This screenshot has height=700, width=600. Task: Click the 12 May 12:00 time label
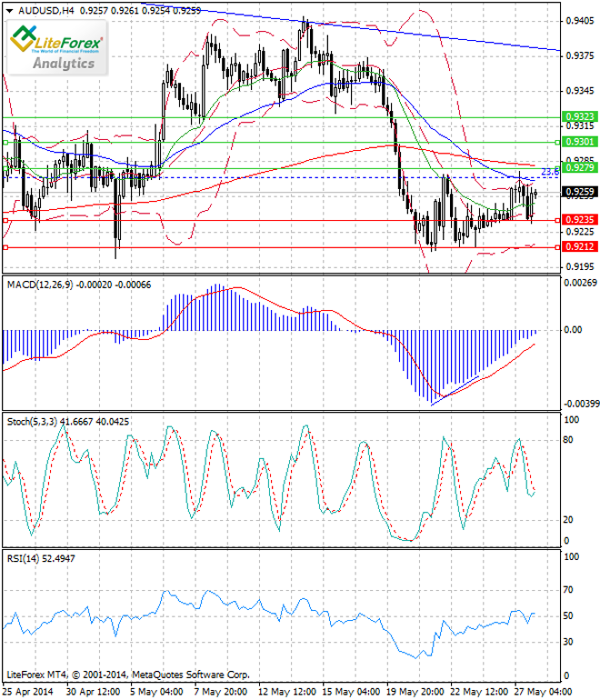coord(287,692)
